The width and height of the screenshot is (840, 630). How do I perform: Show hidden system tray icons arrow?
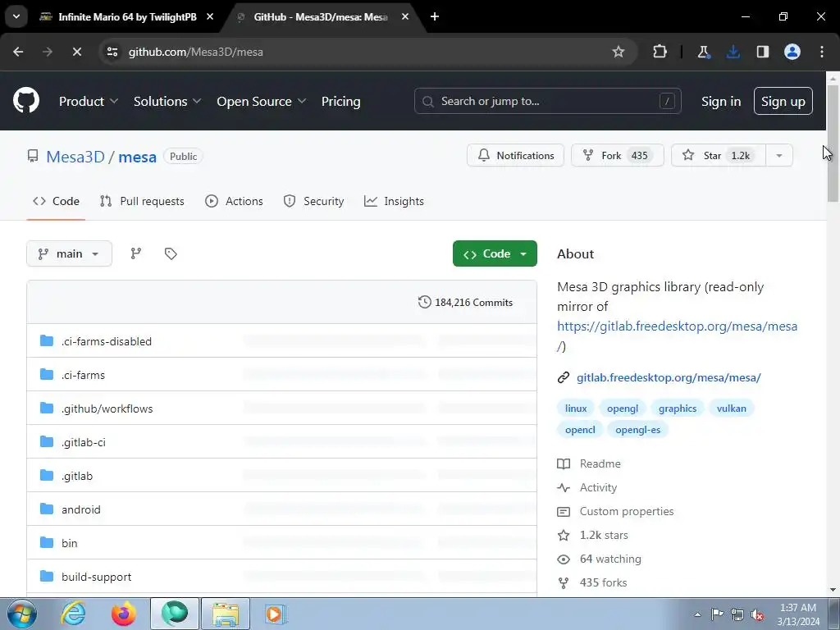pyautogui.click(x=697, y=614)
